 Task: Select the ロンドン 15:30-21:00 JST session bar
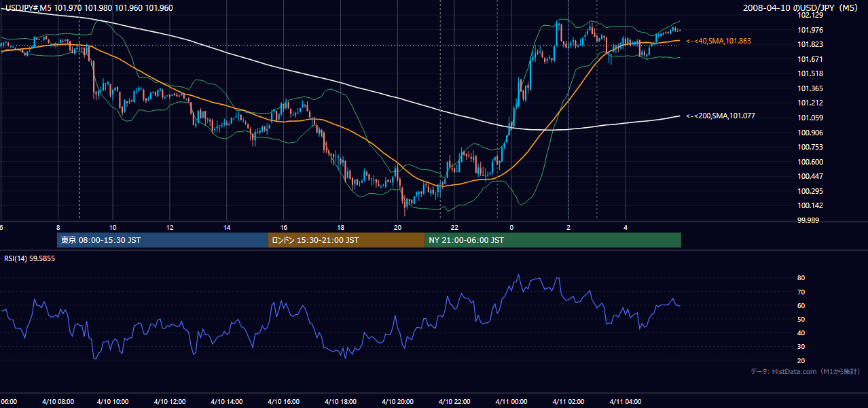click(346, 240)
